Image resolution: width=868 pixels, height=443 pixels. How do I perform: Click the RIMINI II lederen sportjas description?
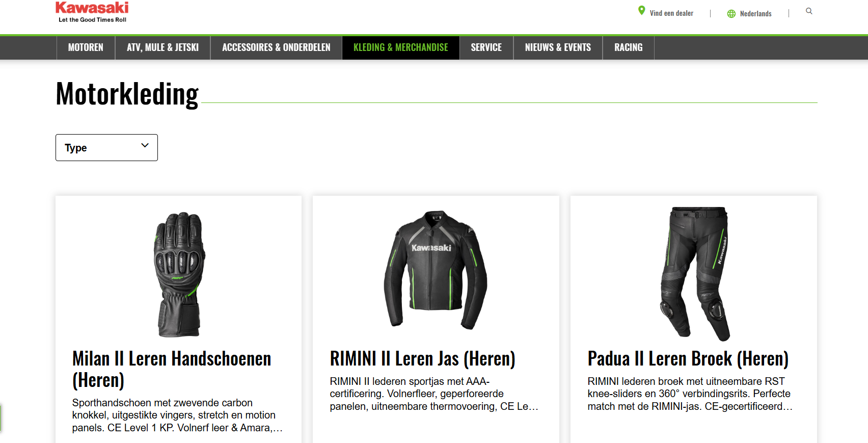434,394
